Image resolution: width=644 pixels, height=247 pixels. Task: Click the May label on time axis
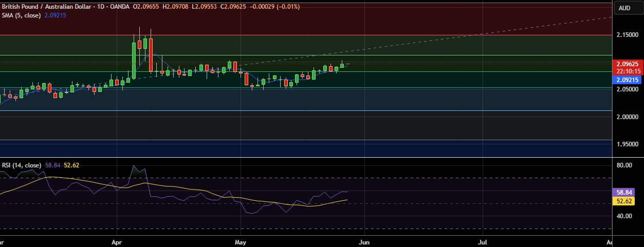[240, 241]
